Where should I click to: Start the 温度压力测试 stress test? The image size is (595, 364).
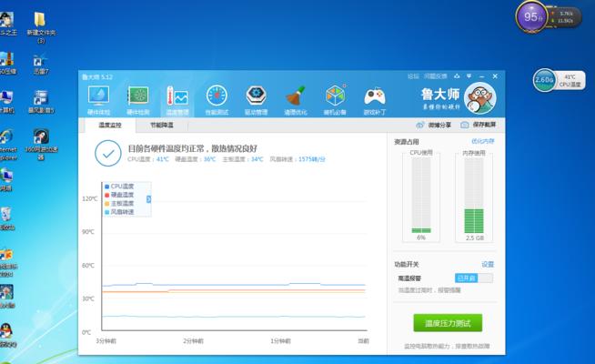(x=448, y=323)
